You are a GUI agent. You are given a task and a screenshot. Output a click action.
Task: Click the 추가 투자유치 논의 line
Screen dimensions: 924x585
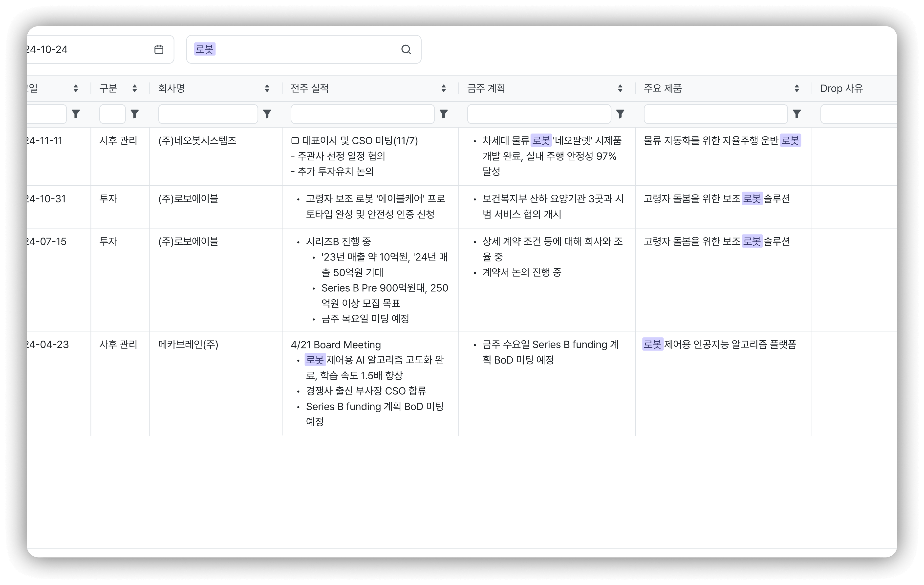click(332, 171)
